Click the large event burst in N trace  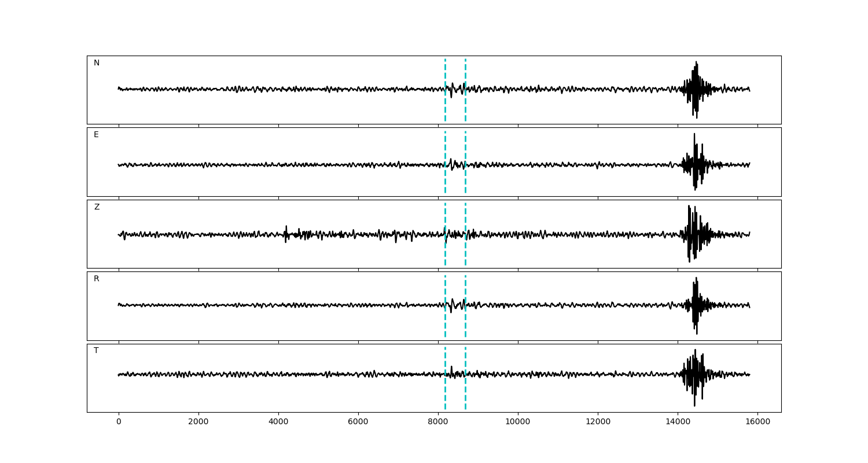(695, 90)
